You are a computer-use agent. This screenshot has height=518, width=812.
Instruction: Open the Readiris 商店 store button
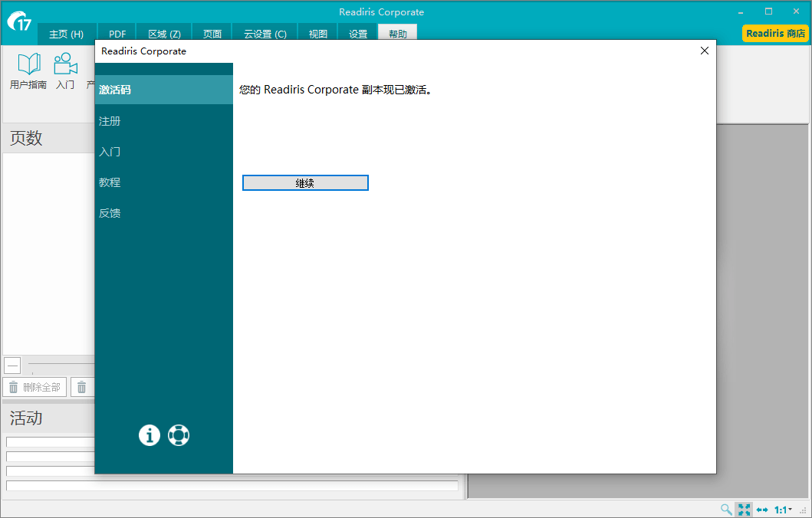click(775, 34)
